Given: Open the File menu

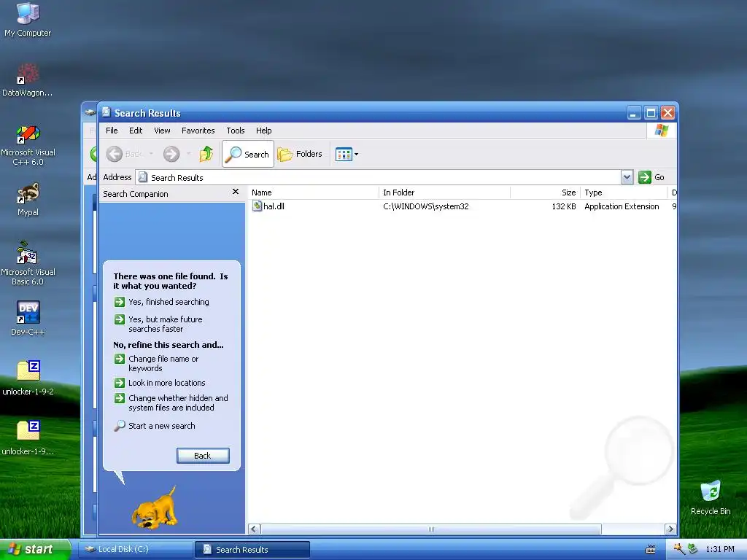Looking at the screenshot, I should (x=112, y=131).
